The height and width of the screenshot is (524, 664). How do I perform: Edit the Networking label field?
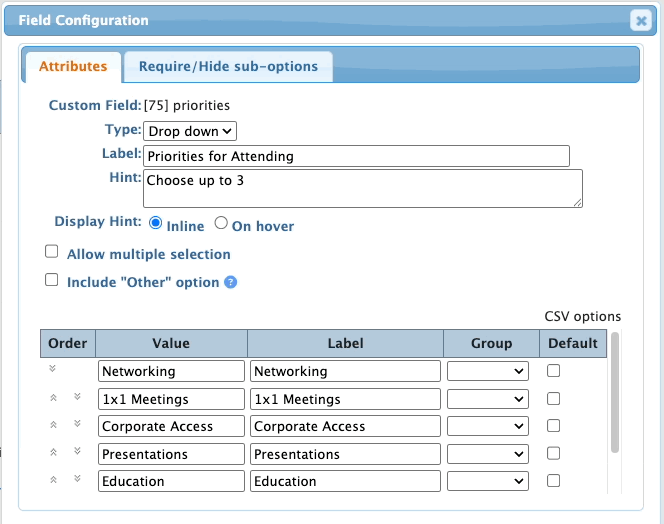click(345, 371)
